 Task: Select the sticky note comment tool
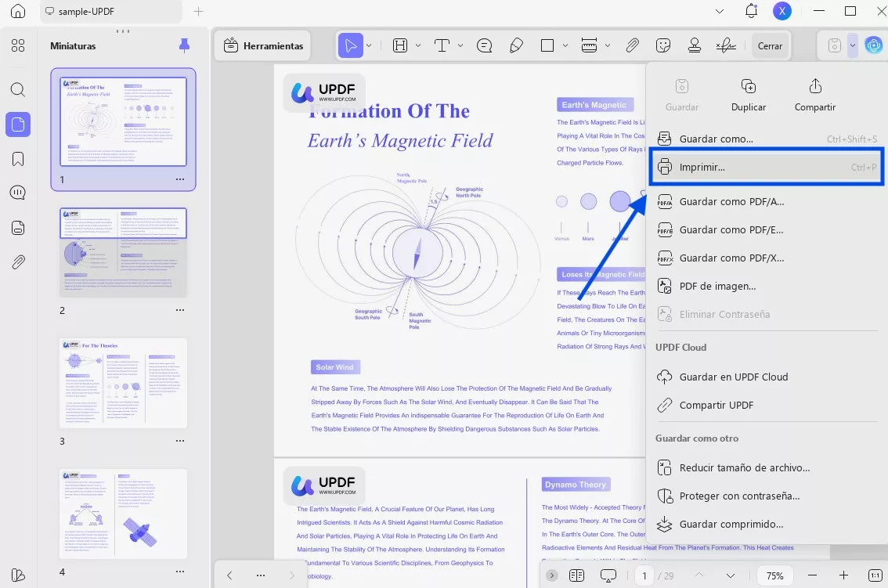[484, 46]
